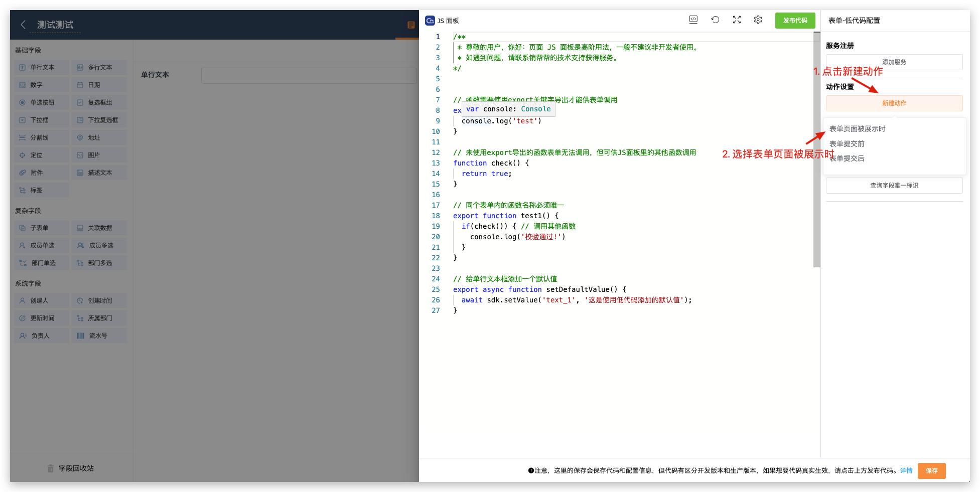
Task: Select 表单页面被展示时 from the dropdown
Action: 857,129
